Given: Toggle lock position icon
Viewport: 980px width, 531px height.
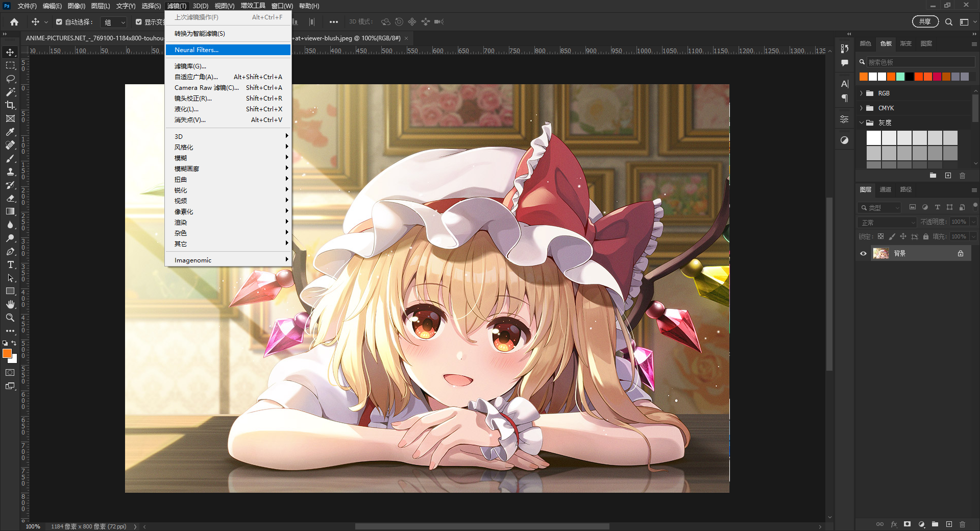Looking at the screenshot, I should click(x=903, y=236).
